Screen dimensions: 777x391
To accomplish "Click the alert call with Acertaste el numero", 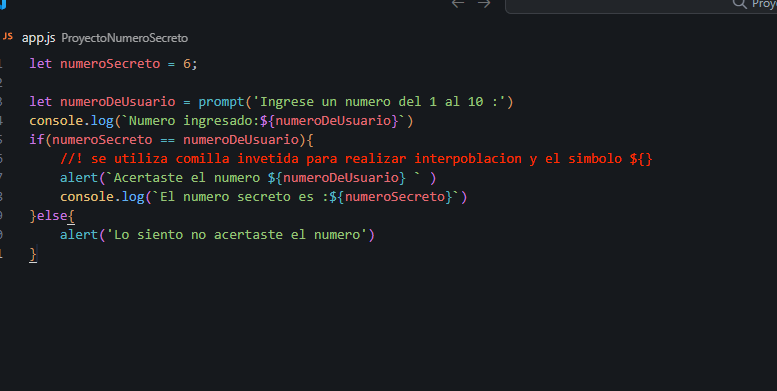I will point(248,177).
